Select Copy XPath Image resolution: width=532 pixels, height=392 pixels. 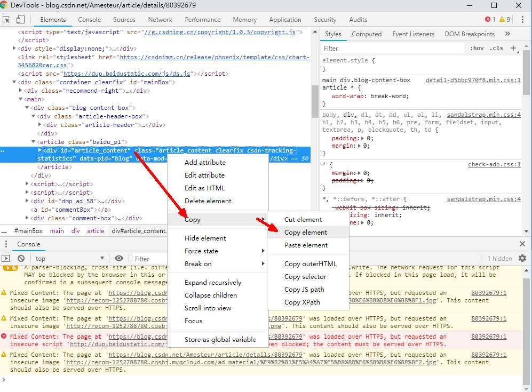point(308,302)
